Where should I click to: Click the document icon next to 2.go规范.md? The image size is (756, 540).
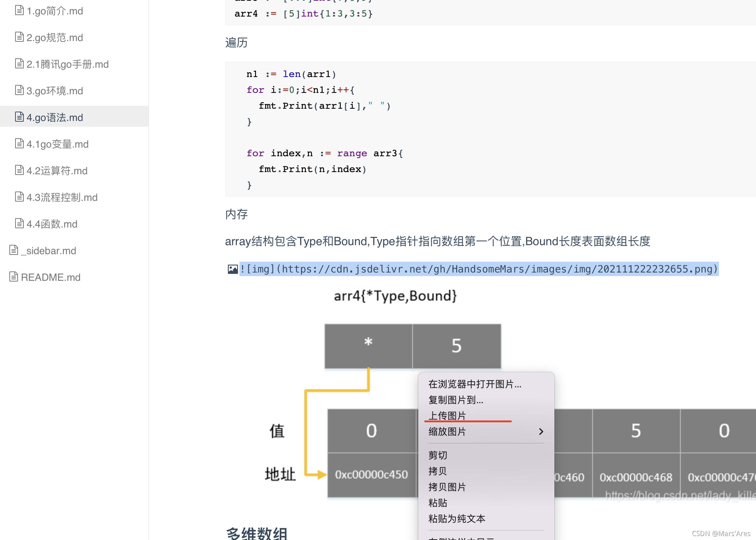tap(19, 36)
